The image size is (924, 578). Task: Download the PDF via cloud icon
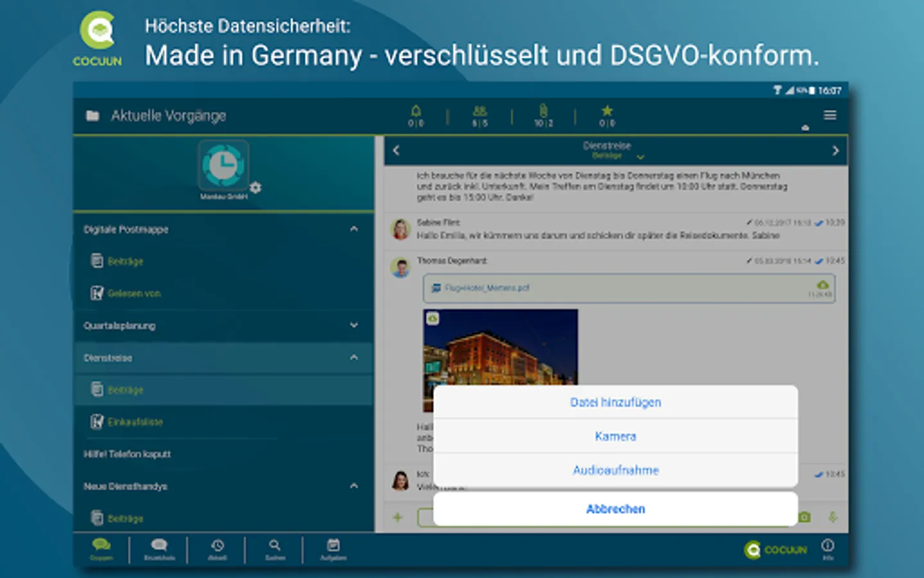coord(822,284)
